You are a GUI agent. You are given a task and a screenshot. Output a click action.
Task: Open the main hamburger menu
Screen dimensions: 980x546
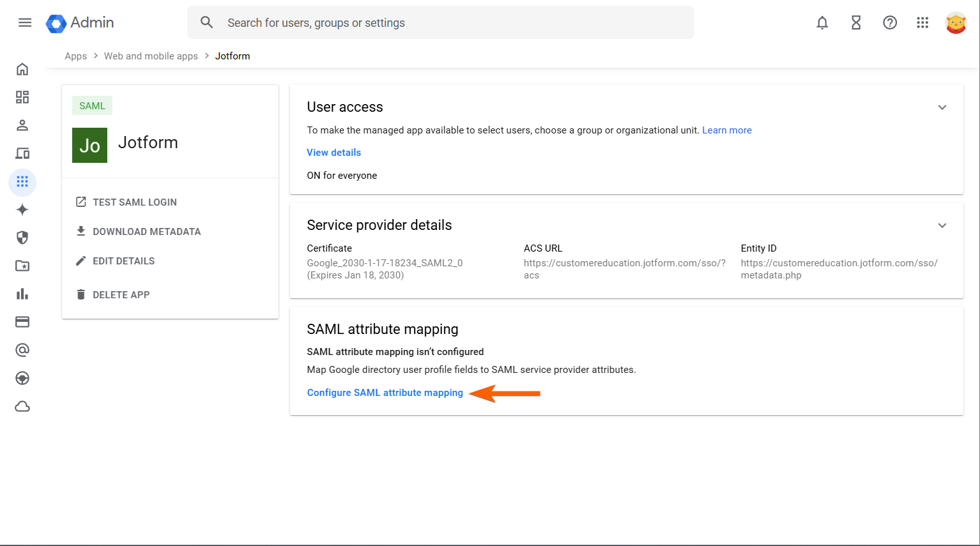click(25, 23)
